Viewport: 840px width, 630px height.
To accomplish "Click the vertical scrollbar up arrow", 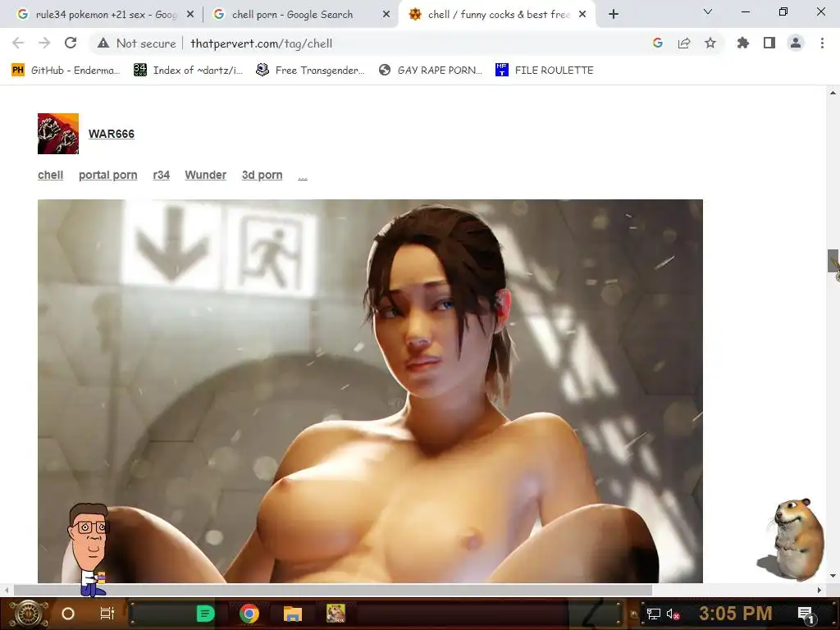I will coord(833,93).
